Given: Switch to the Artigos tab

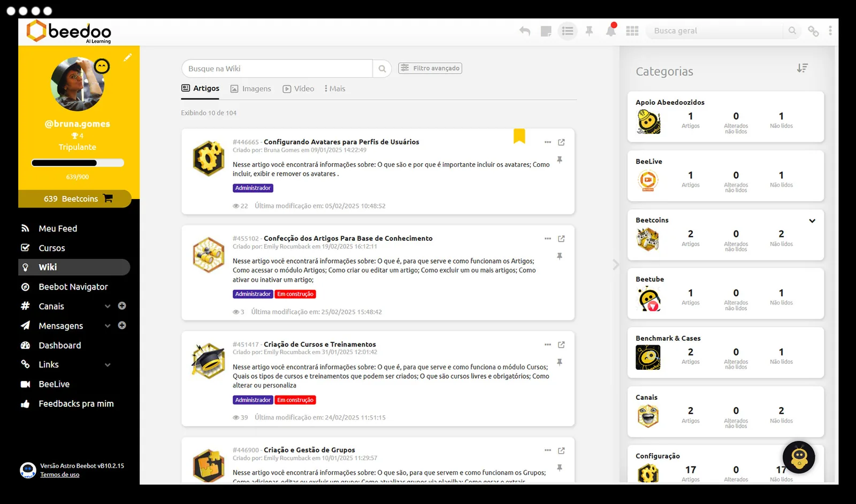Looking at the screenshot, I should pos(201,88).
